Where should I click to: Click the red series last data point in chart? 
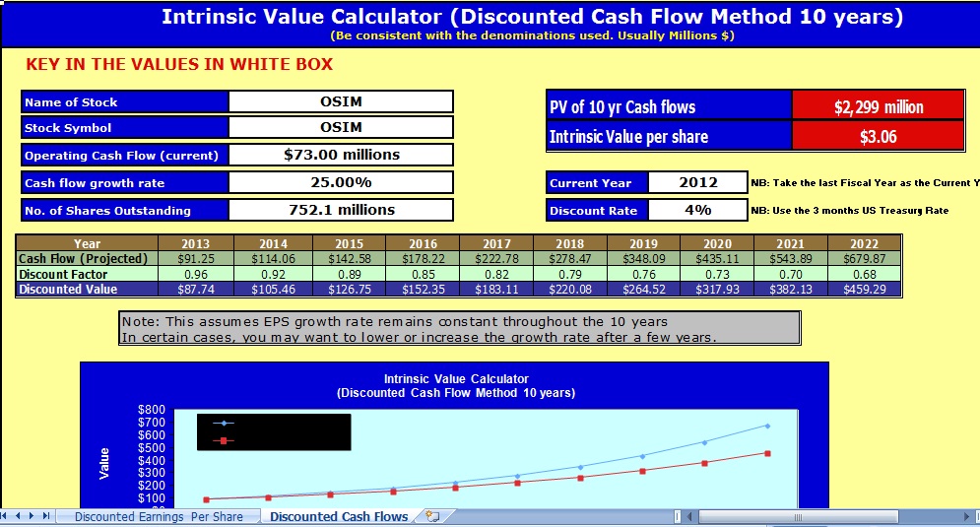[767, 453]
